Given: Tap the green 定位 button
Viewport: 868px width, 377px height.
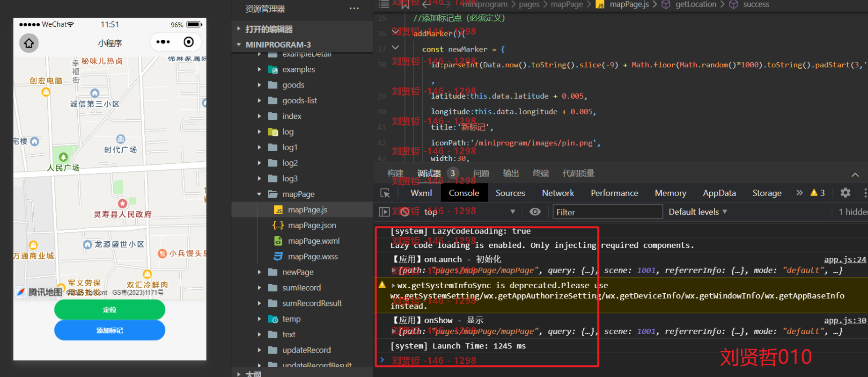Looking at the screenshot, I should 110,310.
